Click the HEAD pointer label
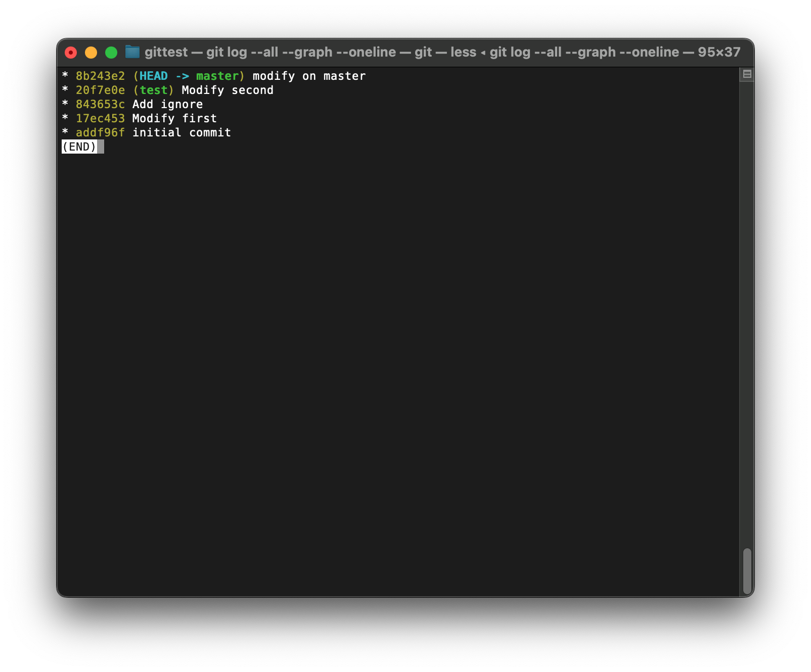The width and height of the screenshot is (811, 672). [154, 76]
